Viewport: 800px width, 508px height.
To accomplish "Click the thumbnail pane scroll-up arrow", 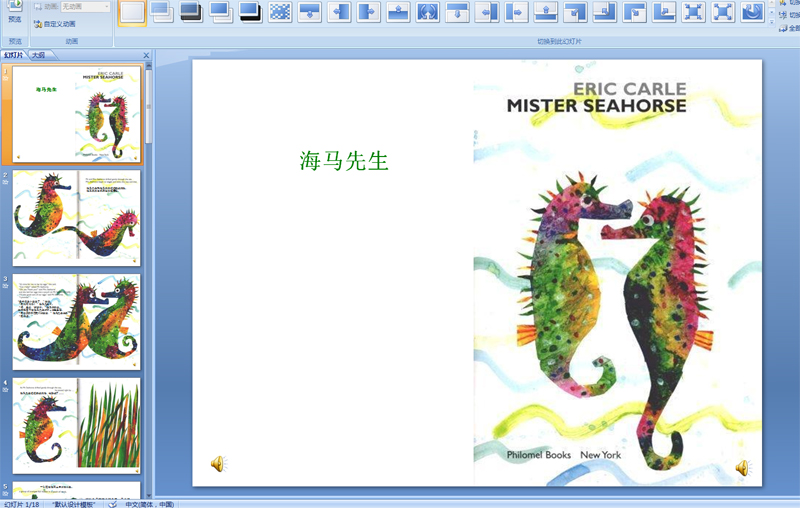I will click(149, 65).
